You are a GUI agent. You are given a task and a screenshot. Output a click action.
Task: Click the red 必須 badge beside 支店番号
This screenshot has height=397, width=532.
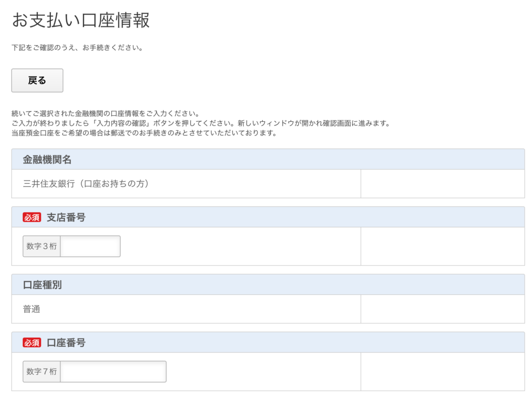click(x=32, y=217)
